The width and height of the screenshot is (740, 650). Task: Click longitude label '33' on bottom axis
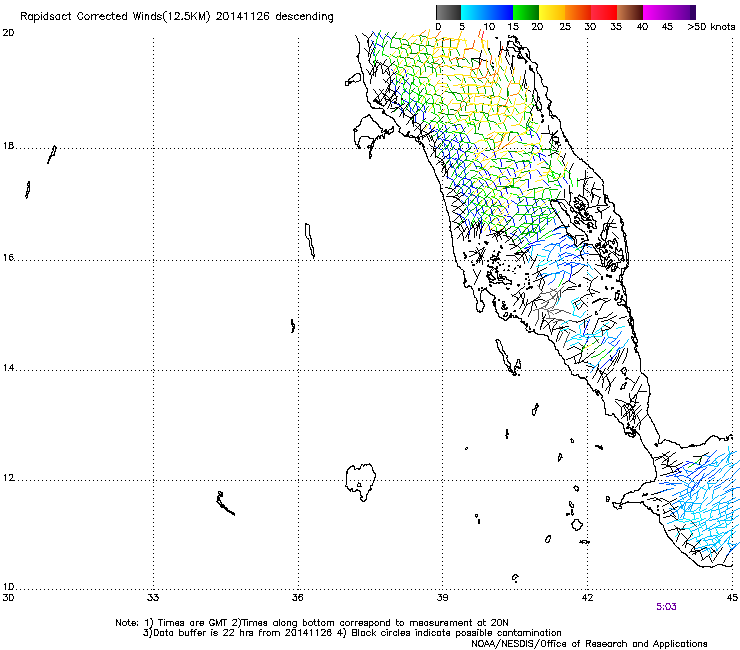(x=153, y=598)
